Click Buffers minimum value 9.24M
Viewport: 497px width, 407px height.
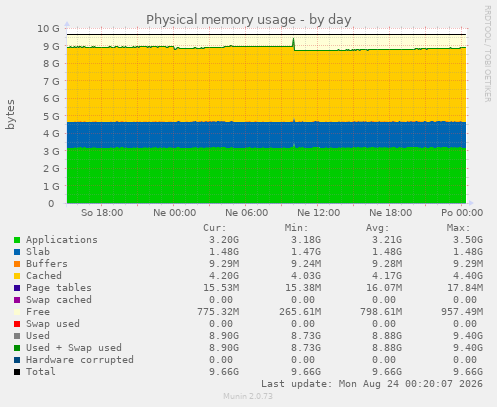[306, 264]
